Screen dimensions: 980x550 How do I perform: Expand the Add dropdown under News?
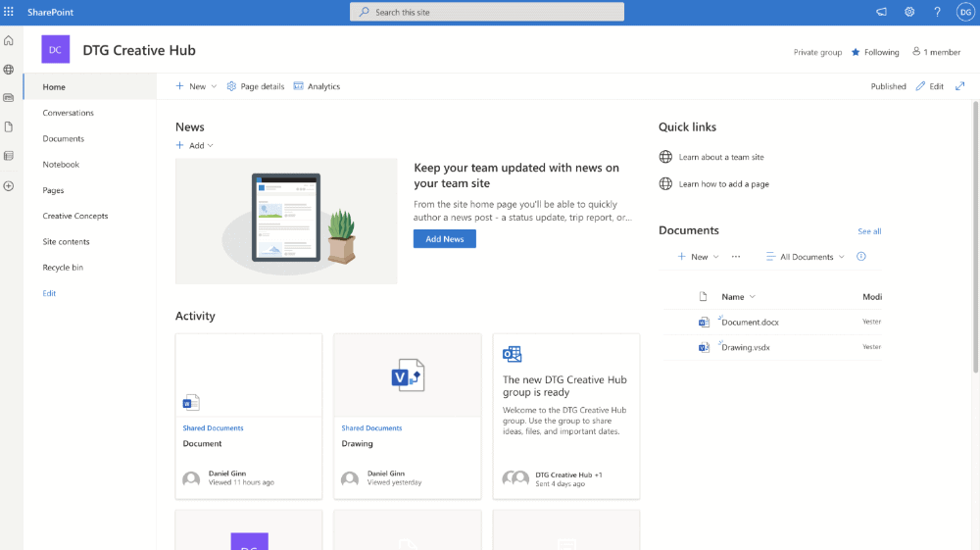(x=194, y=145)
